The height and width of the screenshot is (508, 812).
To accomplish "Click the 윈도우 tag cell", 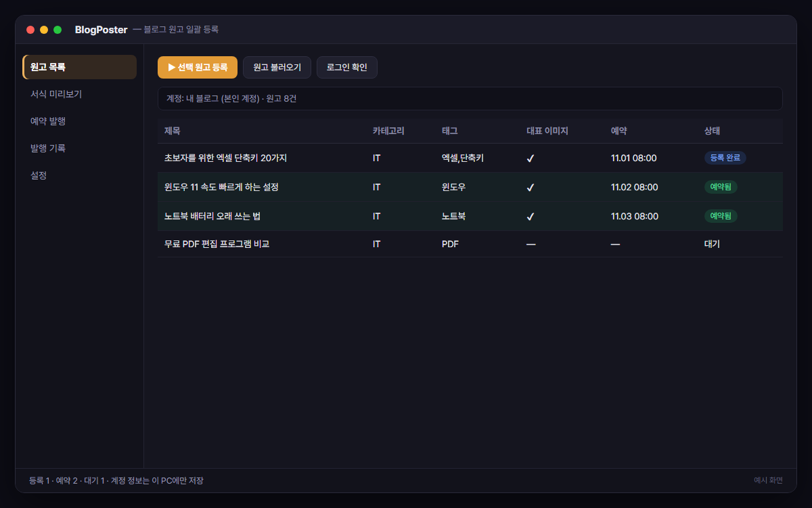I will click(454, 187).
